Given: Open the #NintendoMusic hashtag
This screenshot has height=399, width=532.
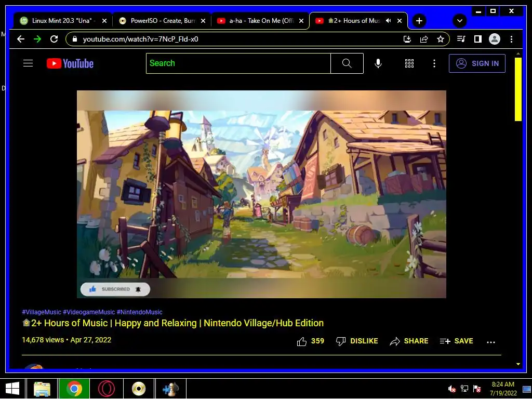Looking at the screenshot, I should tap(139, 312).
